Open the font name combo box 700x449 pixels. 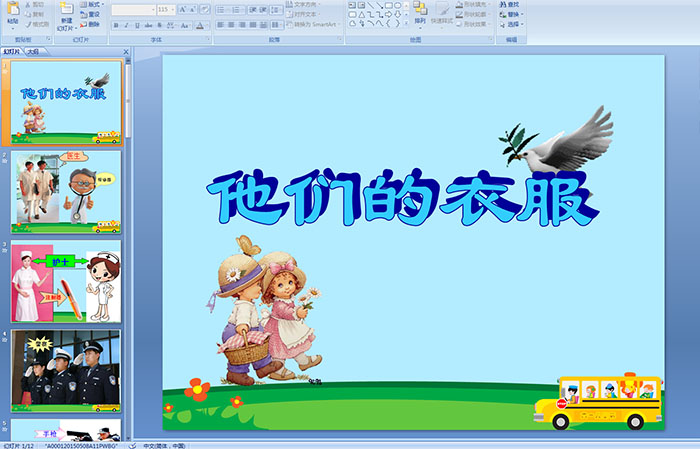click(133, 10)
